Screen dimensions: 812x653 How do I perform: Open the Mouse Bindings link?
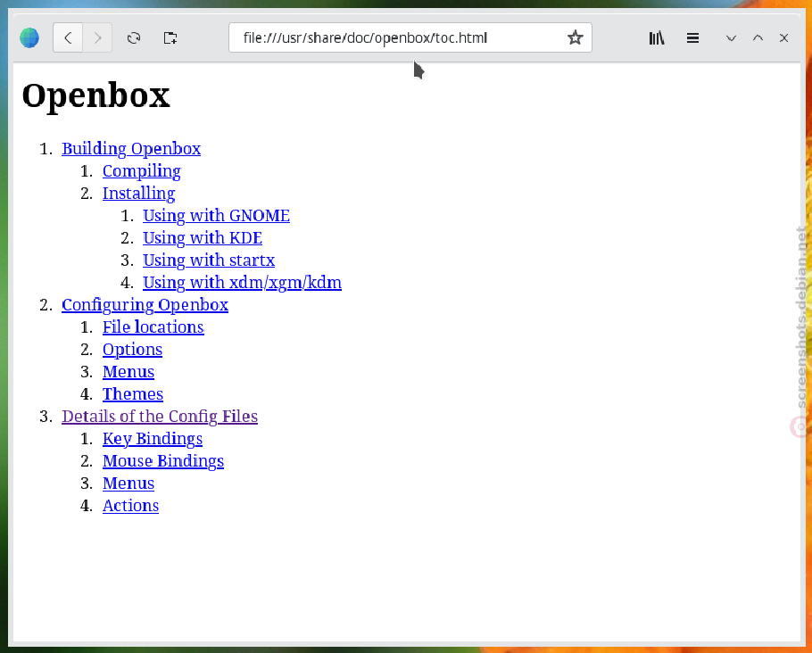tap(163, 460)
